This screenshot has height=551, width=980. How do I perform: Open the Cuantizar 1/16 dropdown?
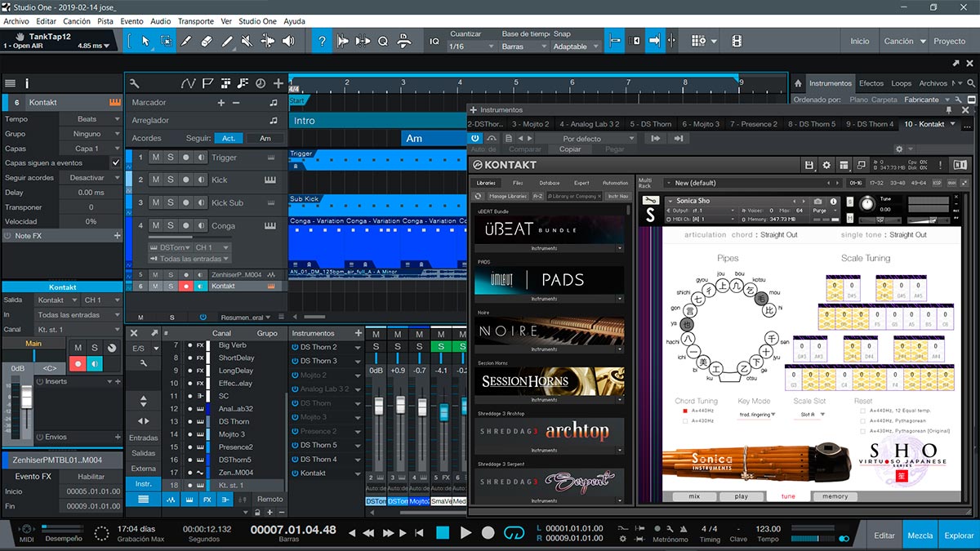(471, 47)
